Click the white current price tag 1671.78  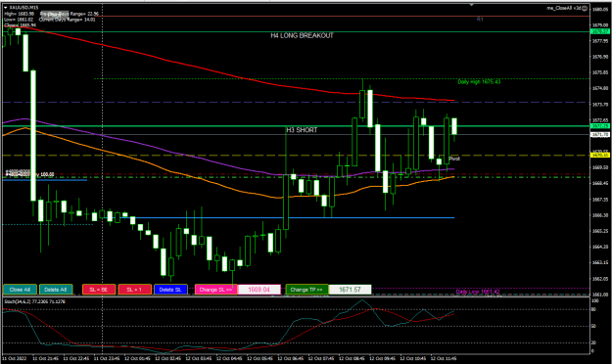tap(600, 134)
